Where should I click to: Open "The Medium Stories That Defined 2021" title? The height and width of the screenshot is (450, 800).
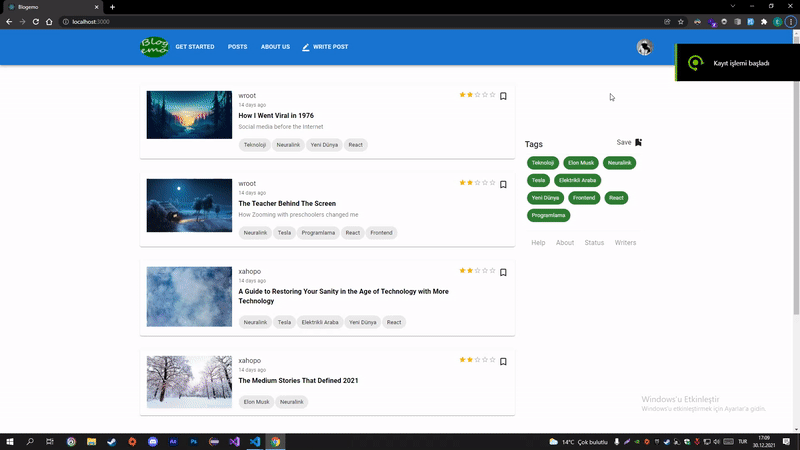(x=298, y=381)
